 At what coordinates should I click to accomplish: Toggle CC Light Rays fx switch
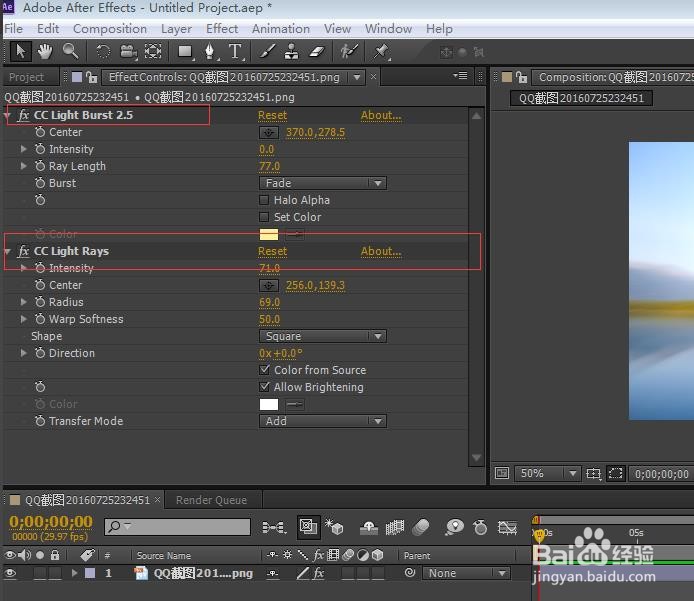click(23, 251)
